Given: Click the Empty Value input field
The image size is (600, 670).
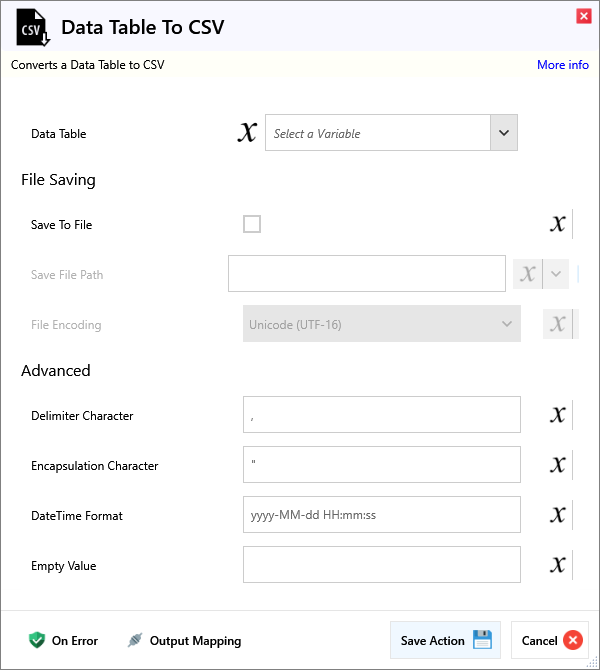Looking at the screenshot, I should click(381, 565).
